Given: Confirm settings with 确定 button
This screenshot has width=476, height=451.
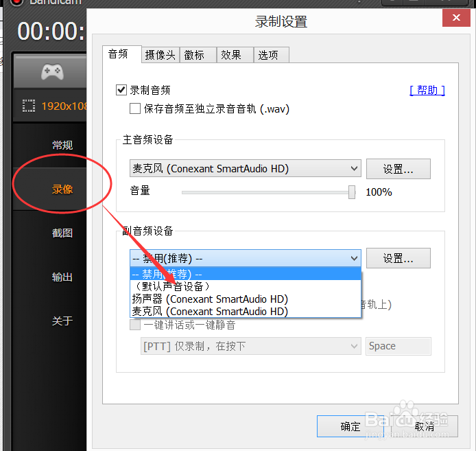Looking at the screenshot, I should (350, 426).
